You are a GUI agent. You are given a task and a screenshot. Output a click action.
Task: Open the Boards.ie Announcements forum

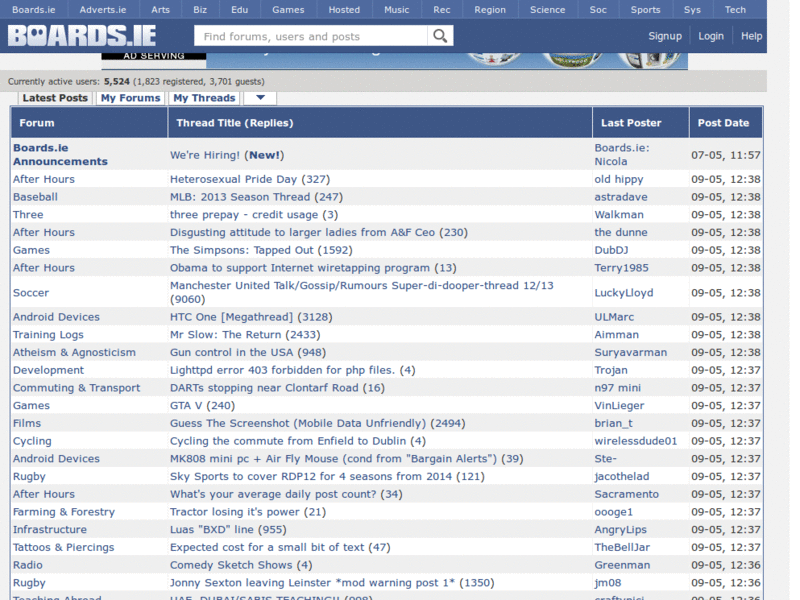pyautogui.click(x=60, y=155)
